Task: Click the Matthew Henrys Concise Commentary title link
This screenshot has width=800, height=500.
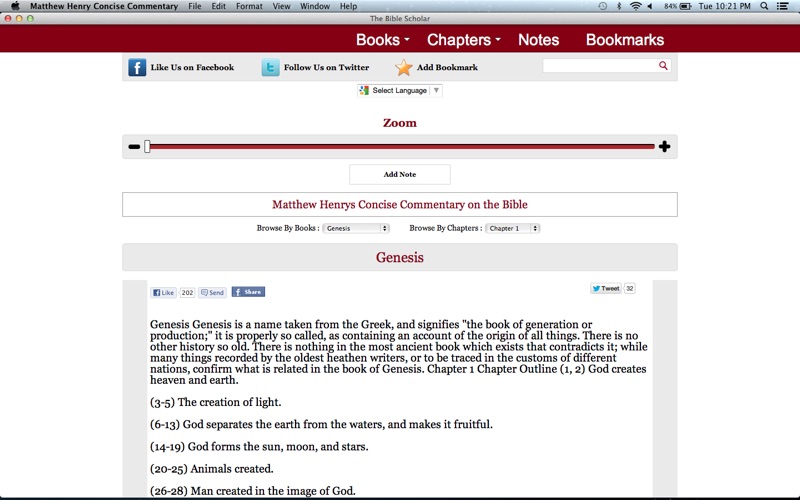Action: tap(399, 205)
